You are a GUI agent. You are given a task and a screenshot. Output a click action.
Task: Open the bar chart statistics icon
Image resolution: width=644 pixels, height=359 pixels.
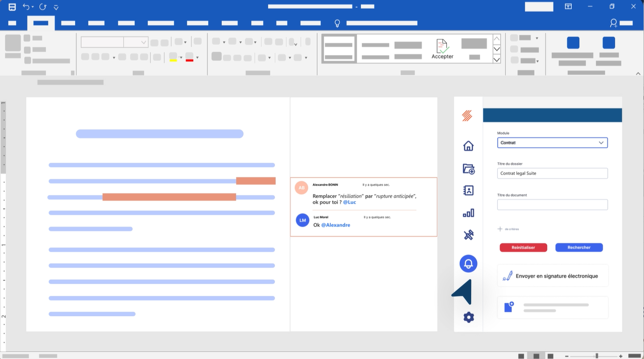468,213
